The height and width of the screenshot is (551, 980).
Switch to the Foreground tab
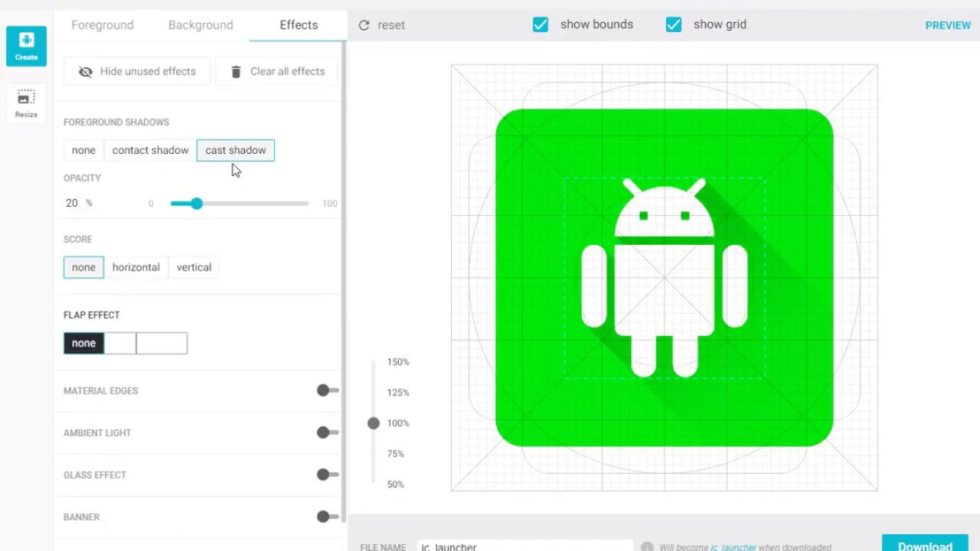[103, 24]
